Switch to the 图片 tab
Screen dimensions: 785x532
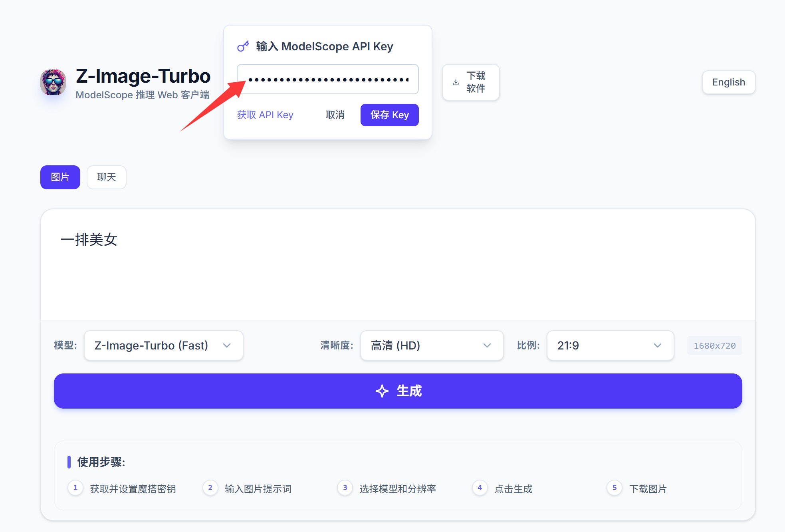pos(60,177)
